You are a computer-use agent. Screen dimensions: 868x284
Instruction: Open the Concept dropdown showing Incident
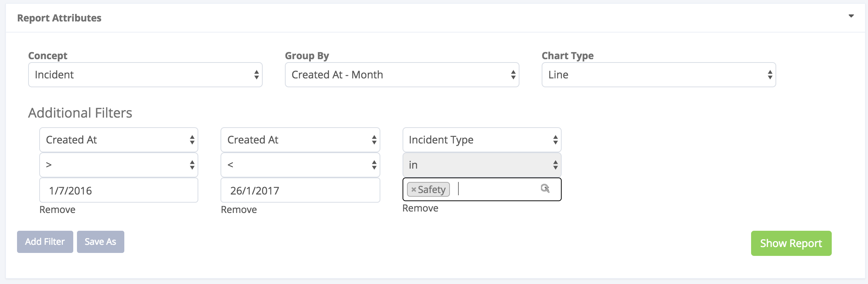click(x=145, y=75)
